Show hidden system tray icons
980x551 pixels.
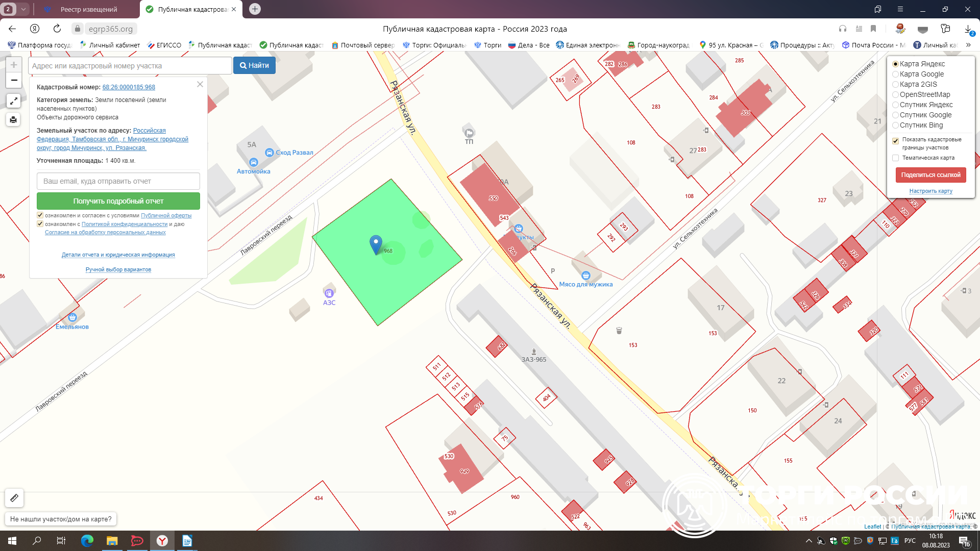pyautogui.click(x=809, y=541)
